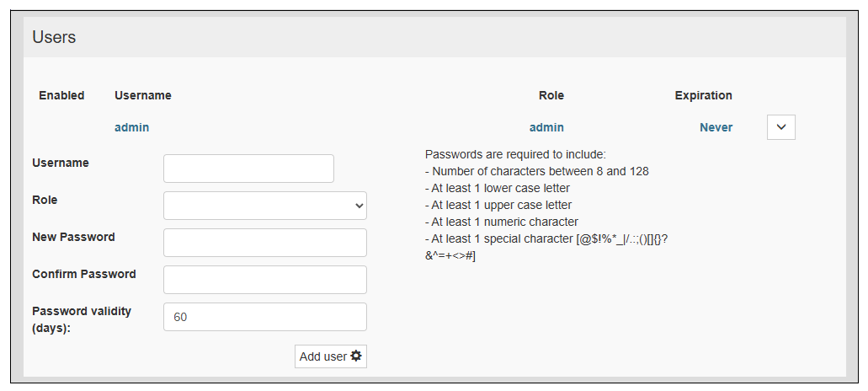The image size is (868, 391).
Task: Click the Role column header
Action: [551, 95]
